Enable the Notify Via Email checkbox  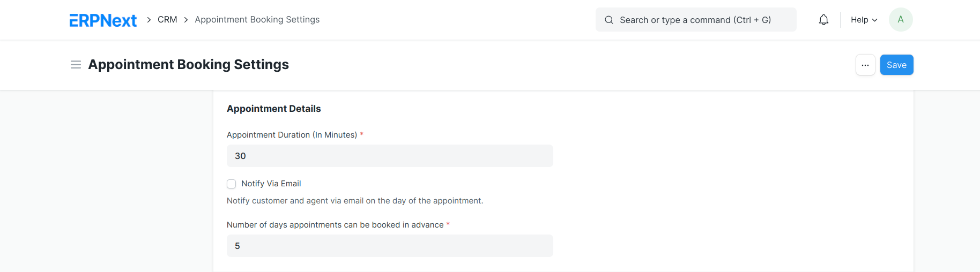(x=231, y=184)
